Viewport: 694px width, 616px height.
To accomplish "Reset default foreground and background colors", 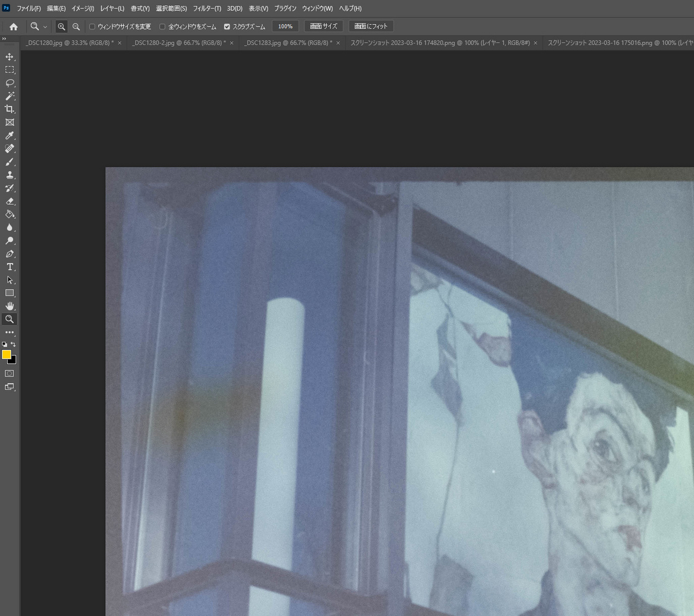I will 5,344.
